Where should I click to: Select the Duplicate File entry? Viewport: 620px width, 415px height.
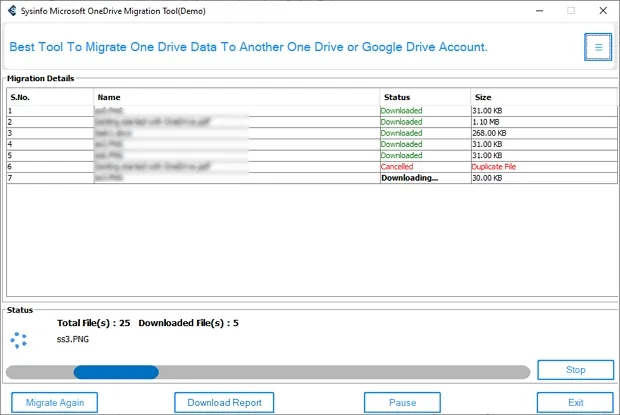[x=496, y=167]
